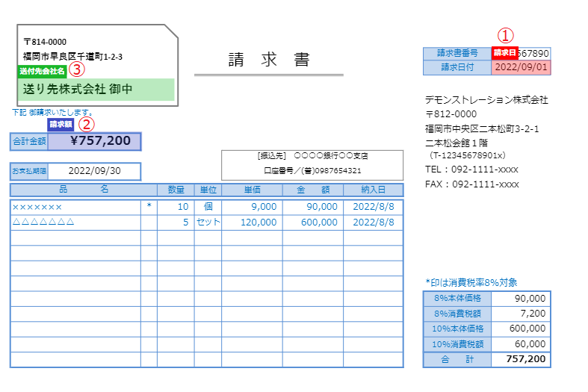
Task: Click the 請求書 document title
Action: coord(269,60)
